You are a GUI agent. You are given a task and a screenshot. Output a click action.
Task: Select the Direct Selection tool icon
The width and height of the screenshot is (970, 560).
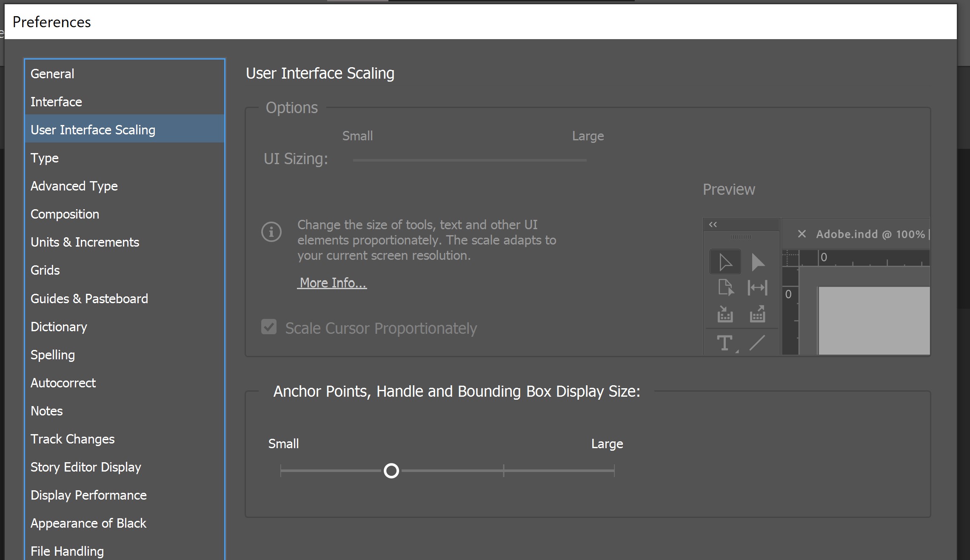(759, 262)
